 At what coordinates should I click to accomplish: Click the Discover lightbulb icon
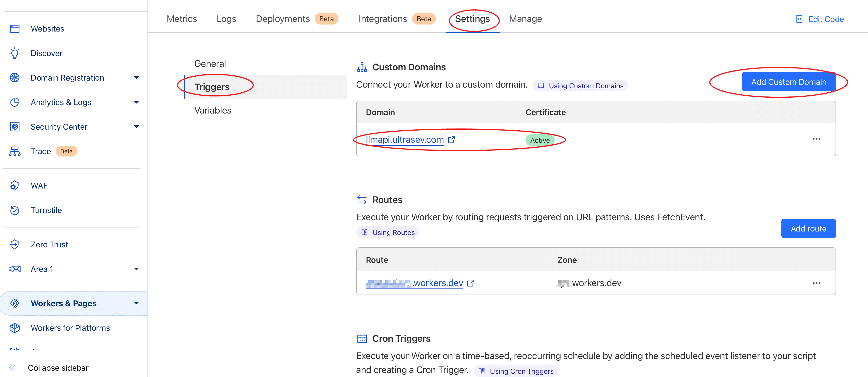click(15, 53)
